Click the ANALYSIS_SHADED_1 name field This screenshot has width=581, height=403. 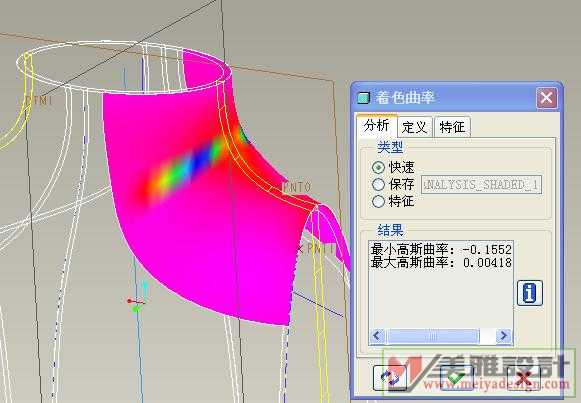(x=481, y=184)
